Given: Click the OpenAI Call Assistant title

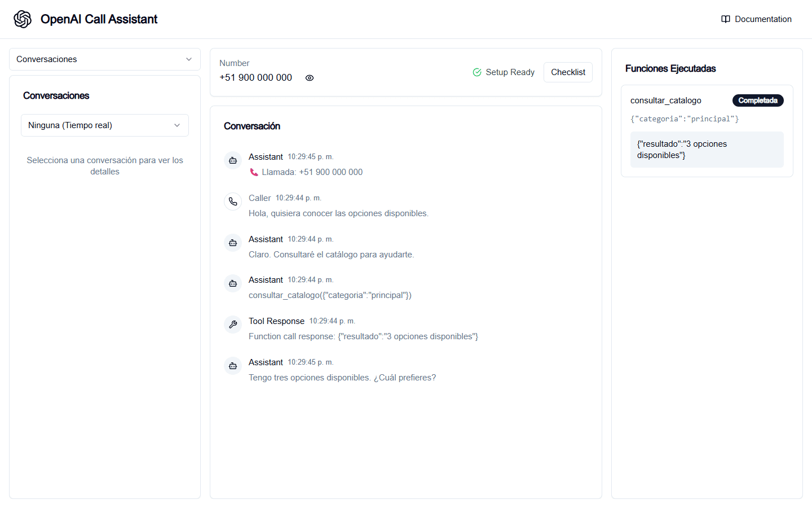Looking at the screenshot, I should coord(99,19).
